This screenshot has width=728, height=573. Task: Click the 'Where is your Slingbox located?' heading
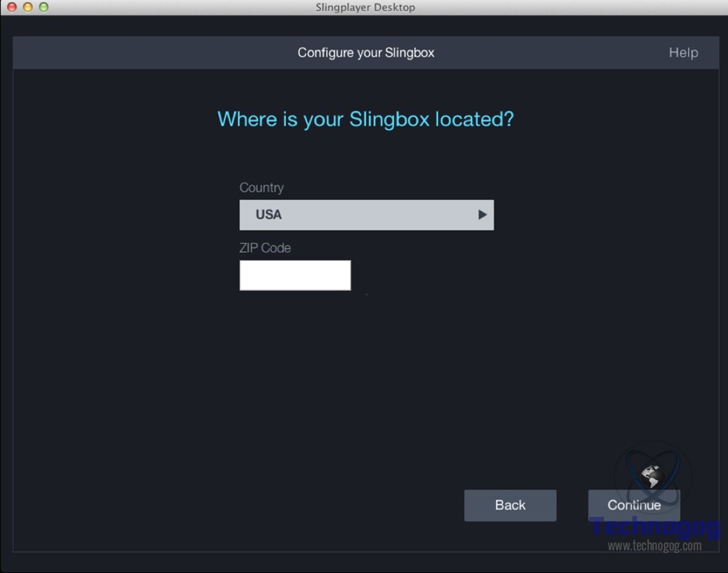[365, 119]
